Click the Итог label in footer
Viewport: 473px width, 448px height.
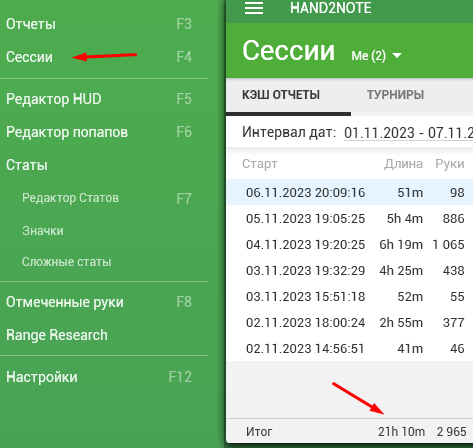tap(259, 431)
